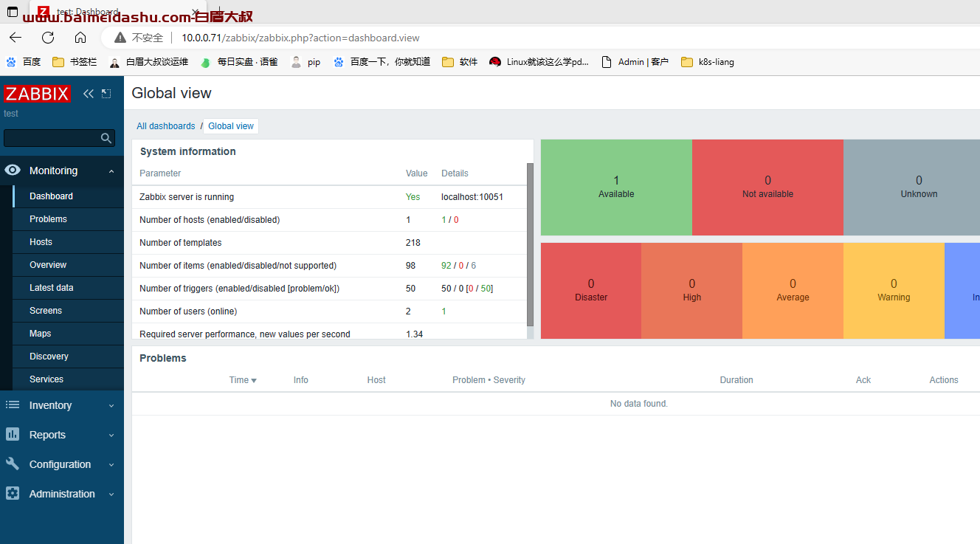Open the 白眉大叔谈运维 bookmark
980x544 pixels.
click(x=148, y=62)
